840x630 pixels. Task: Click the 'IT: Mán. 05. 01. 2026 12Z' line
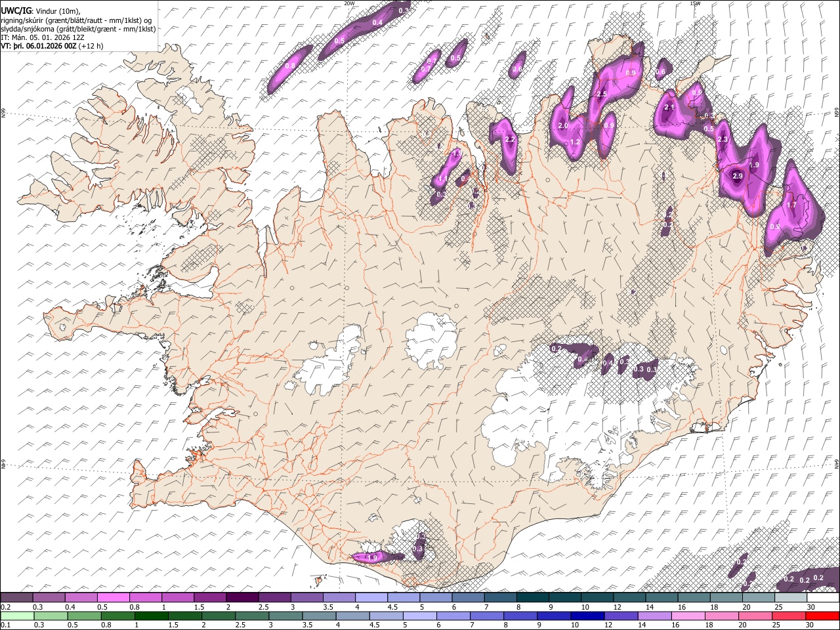(43, 37)
